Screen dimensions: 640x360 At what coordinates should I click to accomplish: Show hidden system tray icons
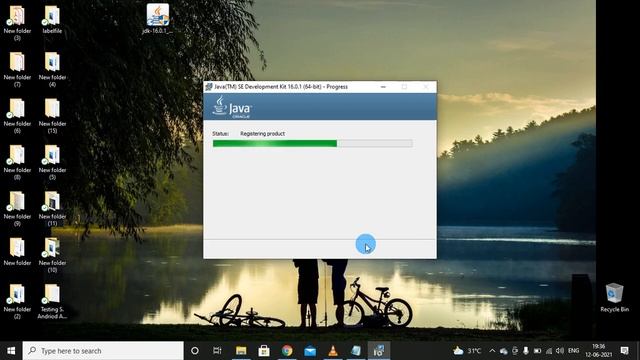tap(492, 351)
